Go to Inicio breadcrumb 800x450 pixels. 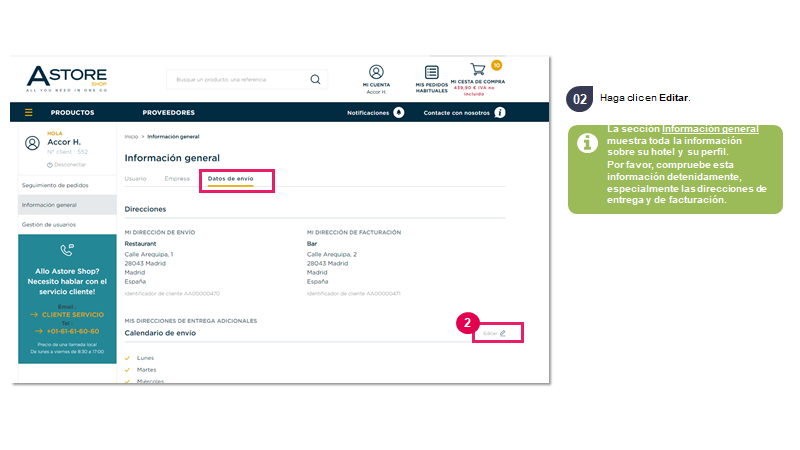[x=131, y=137]
